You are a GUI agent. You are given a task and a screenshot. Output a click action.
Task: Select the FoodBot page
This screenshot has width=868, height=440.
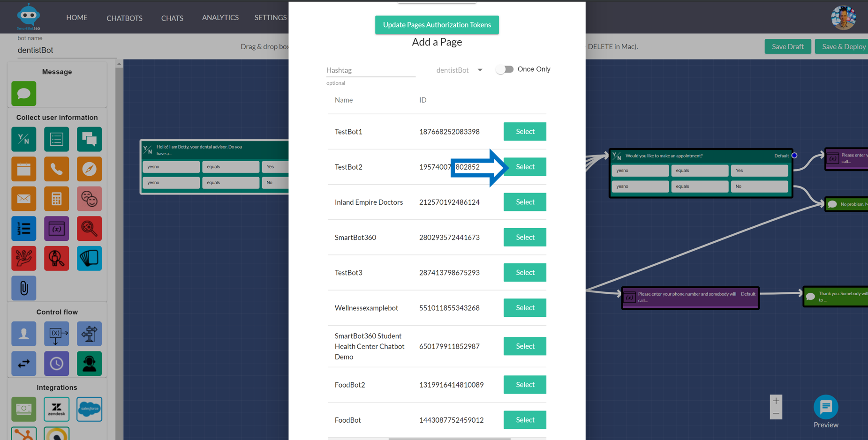point(525,420)
